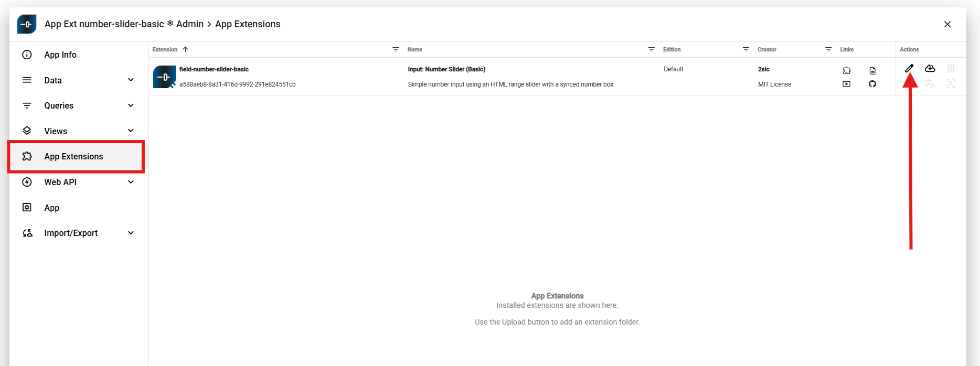Click the field-number-slider-basic extension thumbnail
This screenshot has width=980, height=366.
(x=164, y=77)
